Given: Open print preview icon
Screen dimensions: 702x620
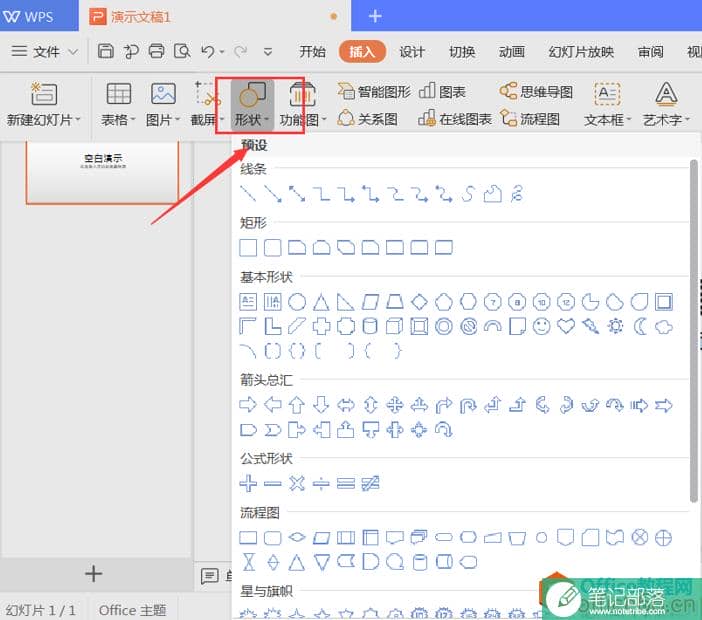Looking at the screenshot, I should 182,51.
